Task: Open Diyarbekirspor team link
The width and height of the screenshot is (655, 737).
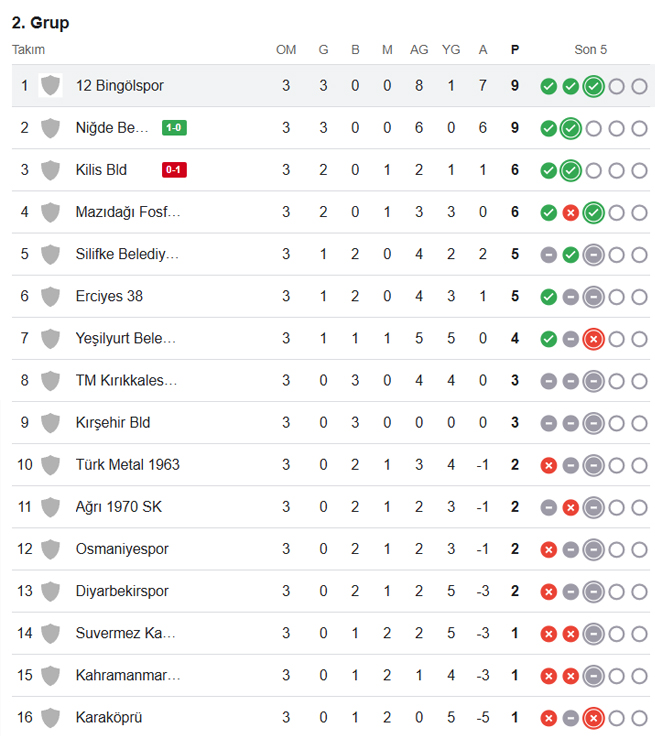Action: [x=122, y=591]
